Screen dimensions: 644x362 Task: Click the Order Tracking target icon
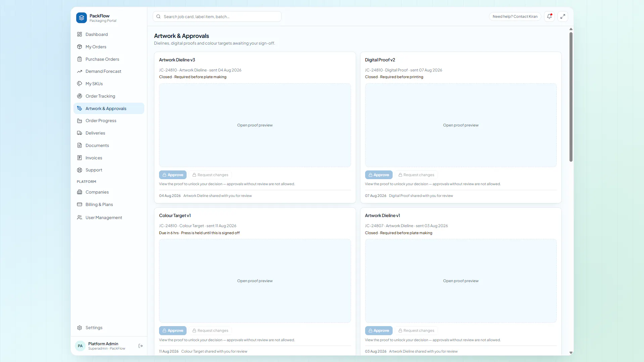80,96
